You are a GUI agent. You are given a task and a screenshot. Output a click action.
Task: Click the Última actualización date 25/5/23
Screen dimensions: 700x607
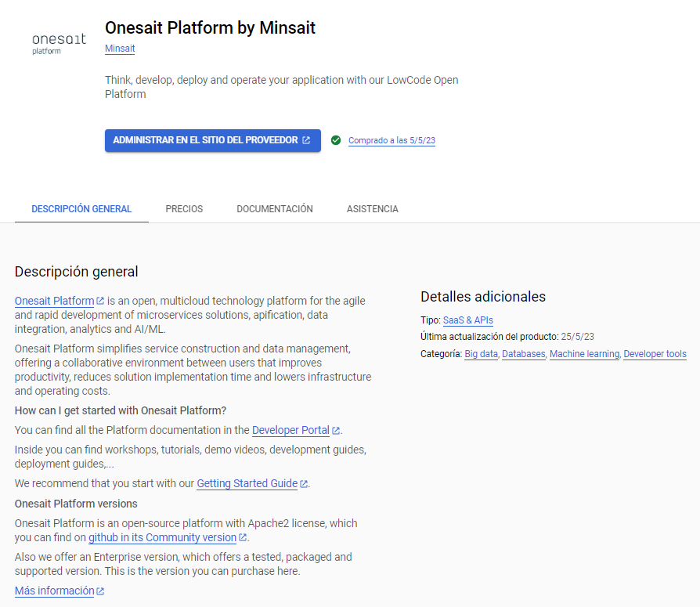point(577,336)
